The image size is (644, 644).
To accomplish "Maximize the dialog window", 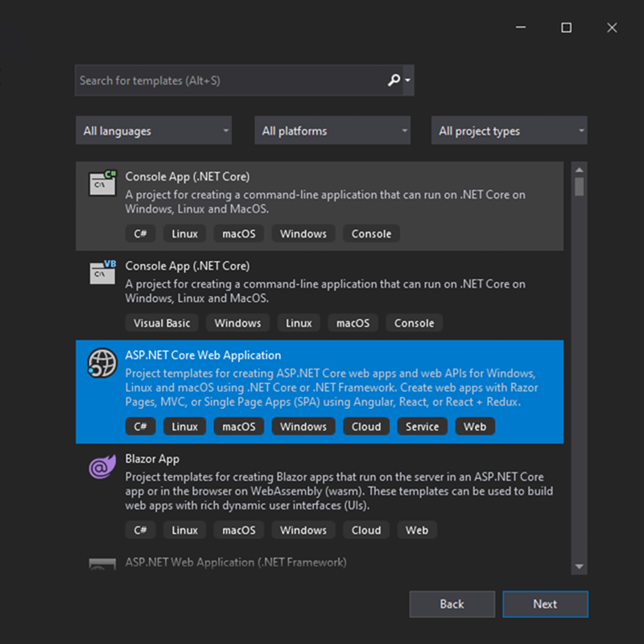I will [567, 27].
